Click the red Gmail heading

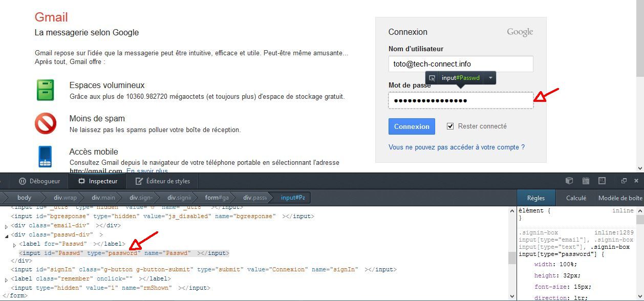[x=51, y=17]
